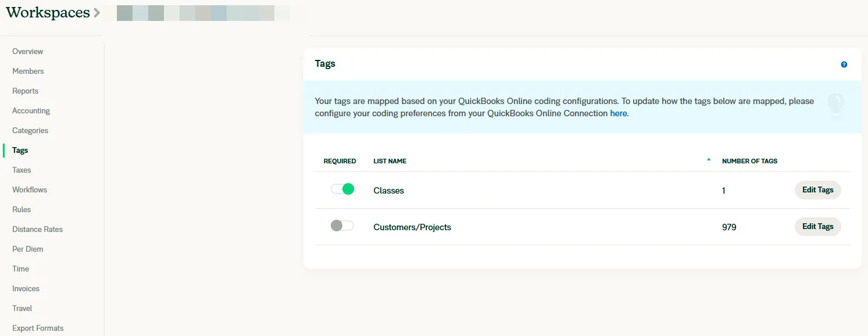The height and width of the screenshot is (336, 868).
Task: Disable the Classes required toggle
Action: 342,190
